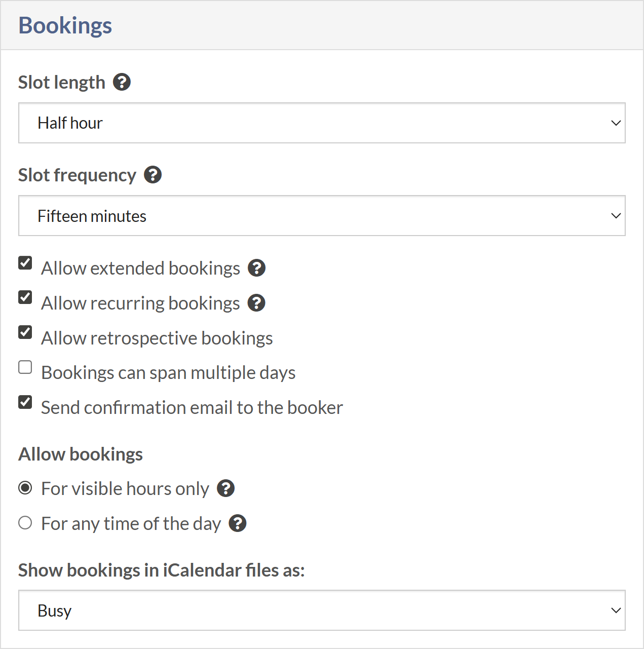Uncheck the Allow extended bookings checkbox
The height and width of the screenshot is (649, 644).
(25, 263)
